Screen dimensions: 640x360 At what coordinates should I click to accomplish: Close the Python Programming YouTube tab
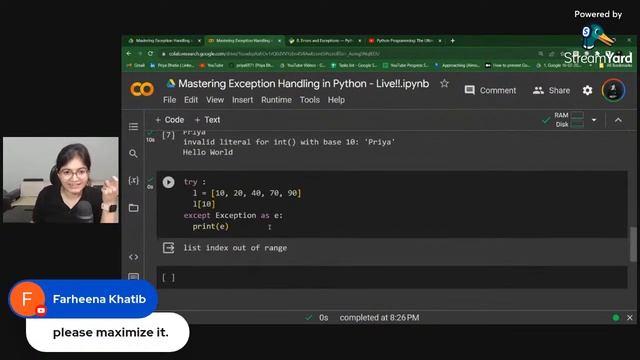coord(440,41)
